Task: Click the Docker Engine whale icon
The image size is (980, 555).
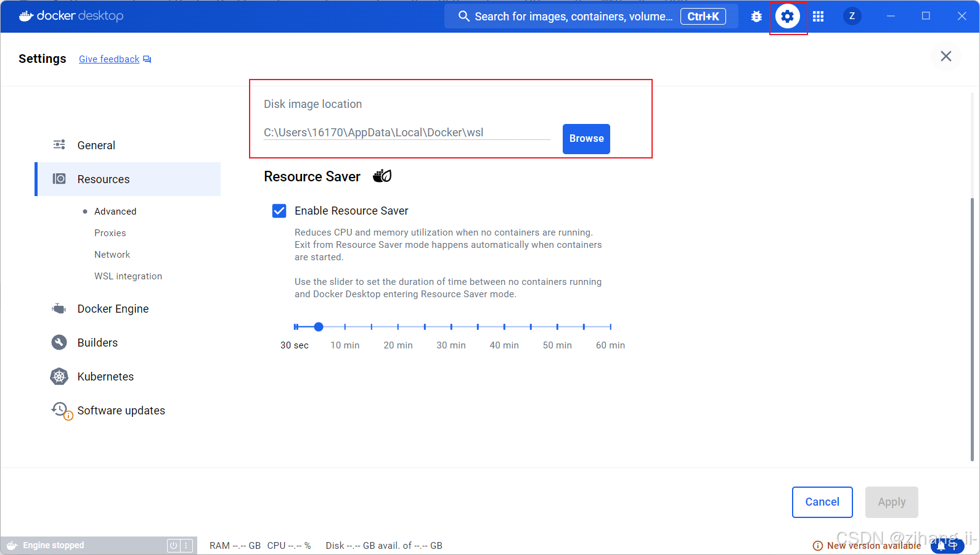Action: coord(59,308)
